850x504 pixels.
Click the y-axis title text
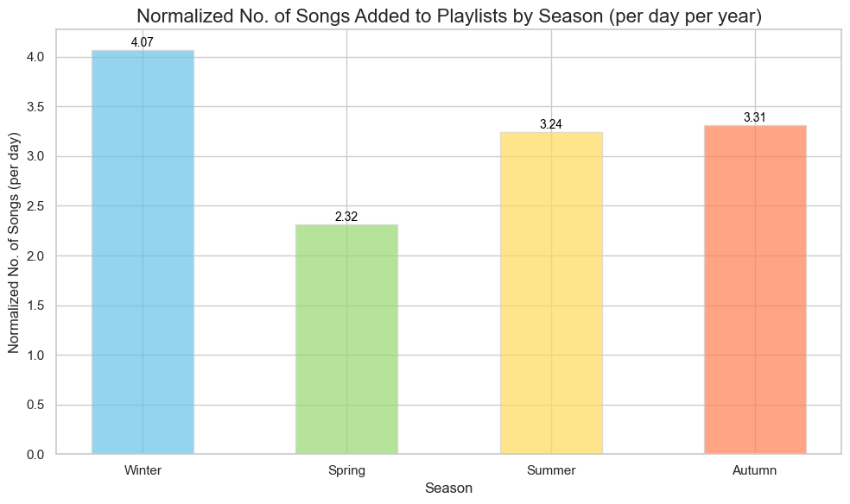(x=14, y=243)
